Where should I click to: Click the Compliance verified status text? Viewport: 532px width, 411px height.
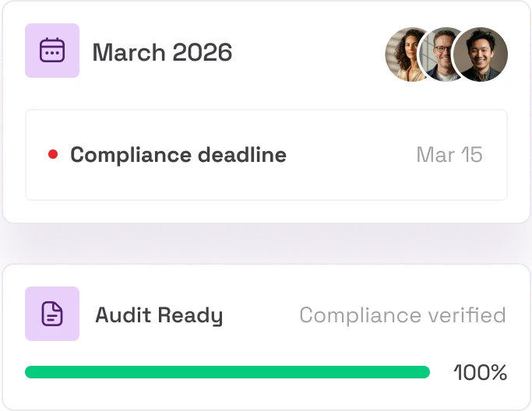(x=403, y=315)
